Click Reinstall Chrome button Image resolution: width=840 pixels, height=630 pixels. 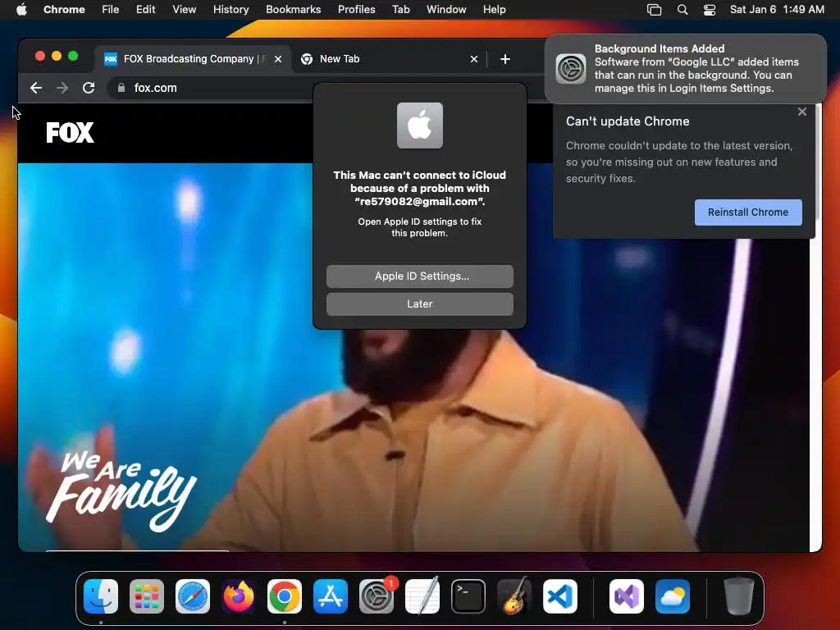(x=748, y=212)
